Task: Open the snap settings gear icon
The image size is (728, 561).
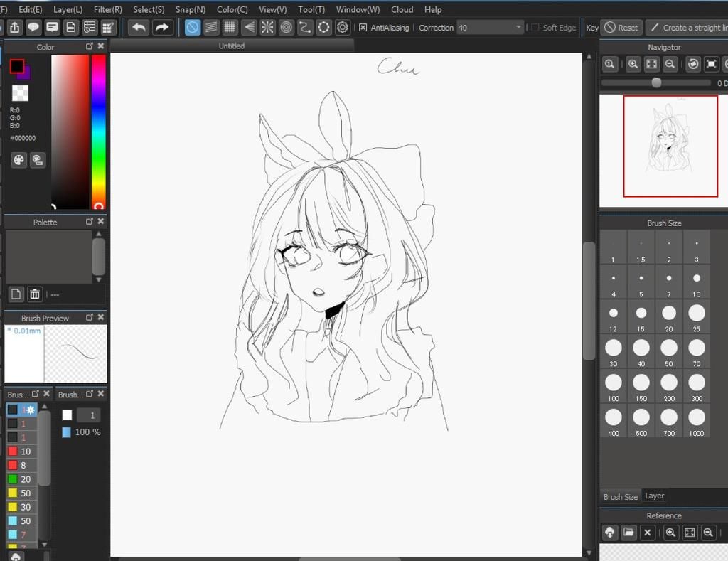Action: pos(343,28)
